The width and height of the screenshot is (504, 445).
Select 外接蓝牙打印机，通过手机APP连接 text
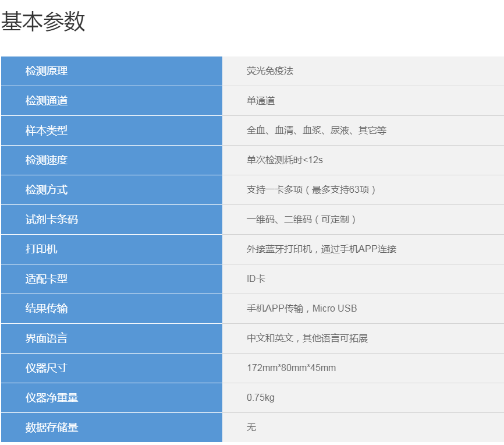(x=321, y=249)
